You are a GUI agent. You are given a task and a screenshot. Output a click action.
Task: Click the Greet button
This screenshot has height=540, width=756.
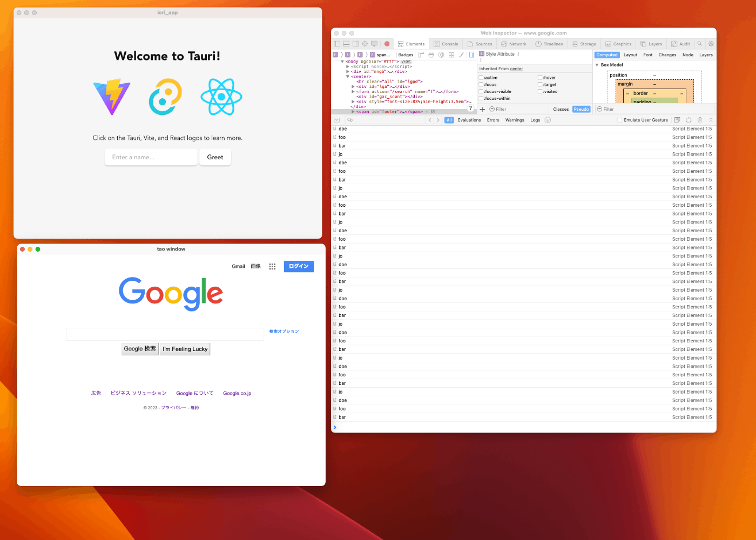click(x=215, y=157)
